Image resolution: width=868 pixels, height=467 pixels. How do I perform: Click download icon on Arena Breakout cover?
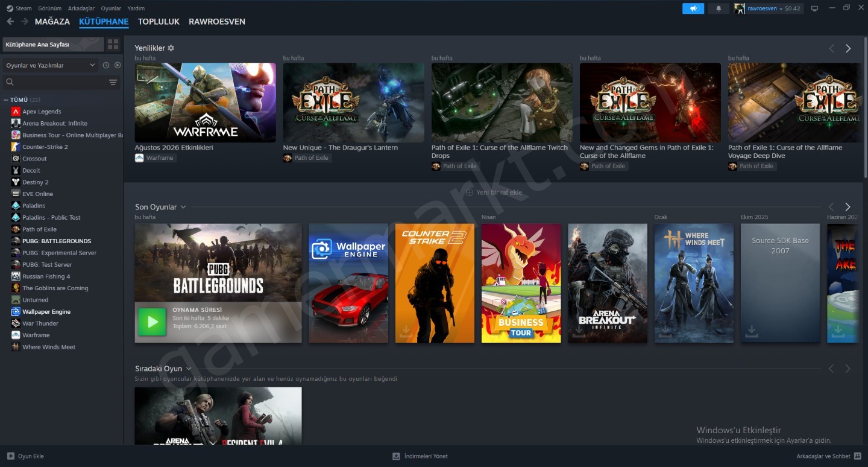point(579,331)
